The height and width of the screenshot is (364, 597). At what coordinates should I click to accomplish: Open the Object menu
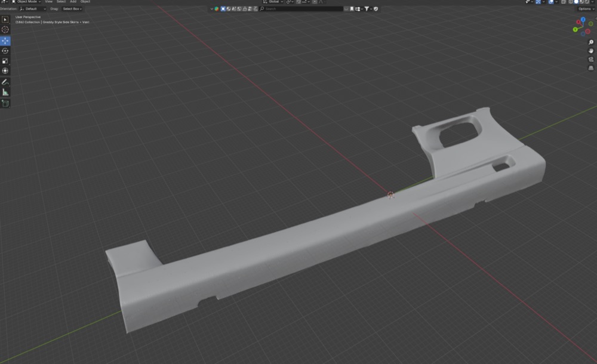click(x=85, y=2)
